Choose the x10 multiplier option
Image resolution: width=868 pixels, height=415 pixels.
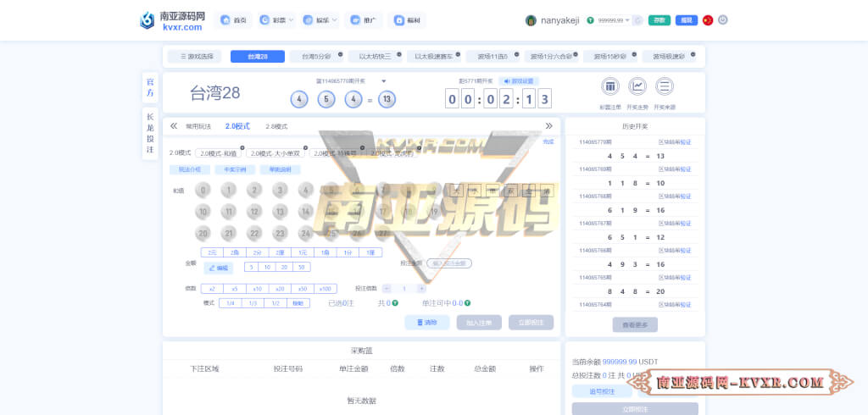(x=256, y=289)
